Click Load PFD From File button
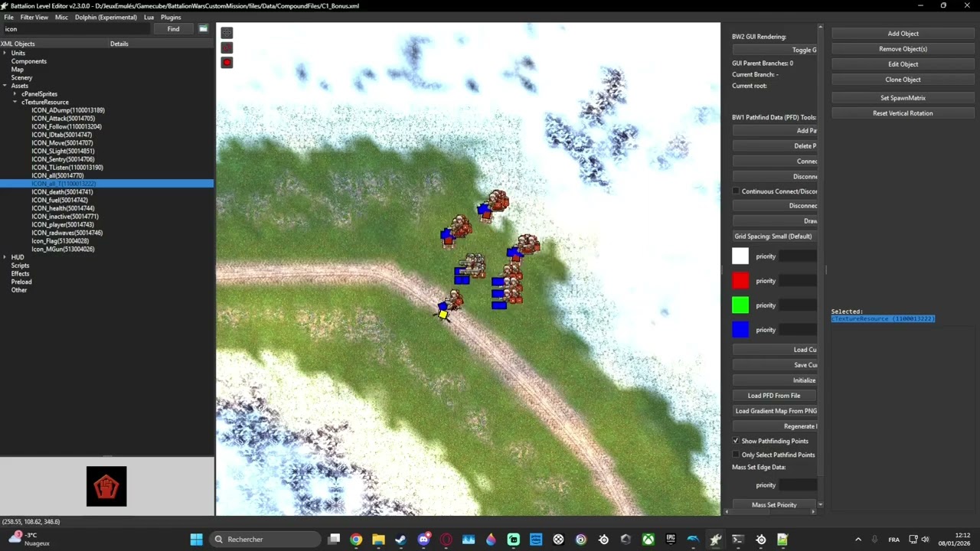980x551 pixels. 774,396
